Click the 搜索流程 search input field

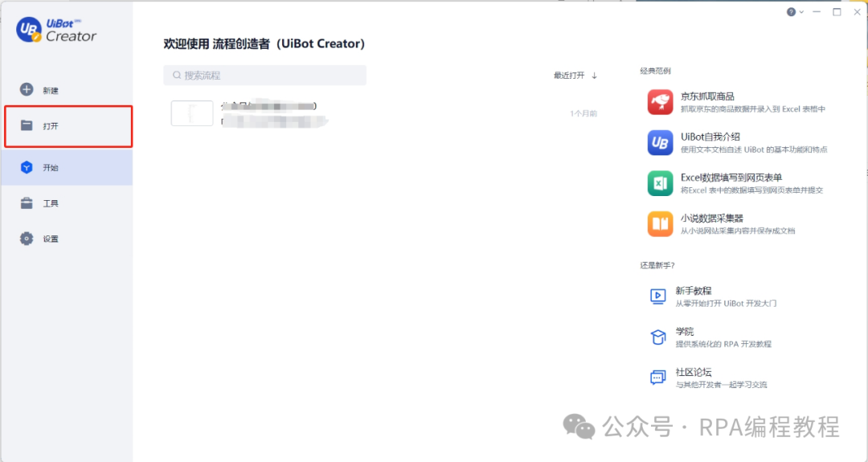[x=264, y=76]
